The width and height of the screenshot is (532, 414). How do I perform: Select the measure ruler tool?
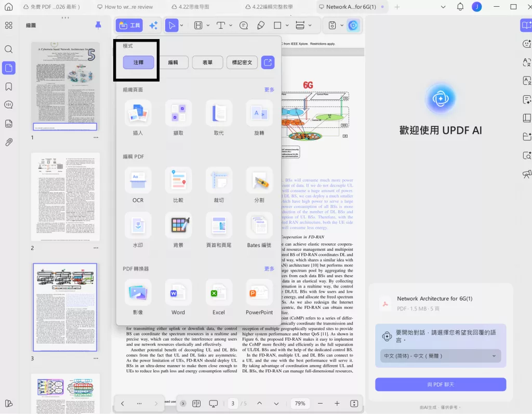pos(300,25)
